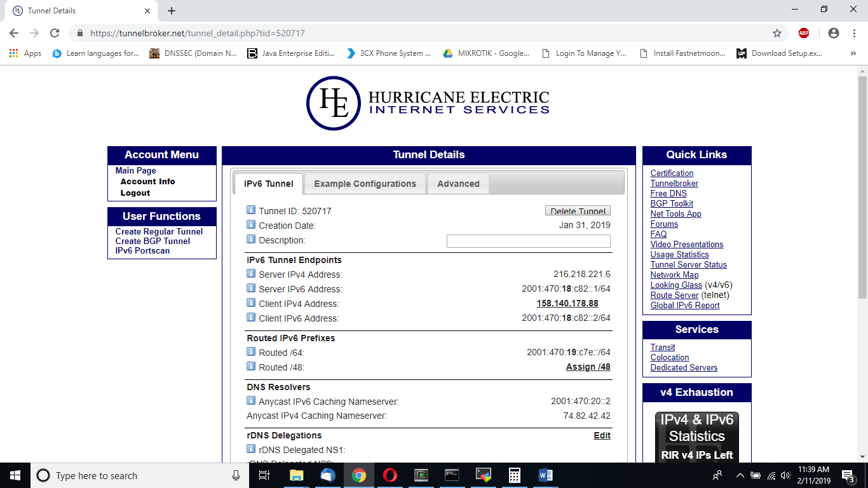Switch to Example Configurations tab
Image resolution: width=868 pixels, height=488 pixels.
[x=365, y=184]
